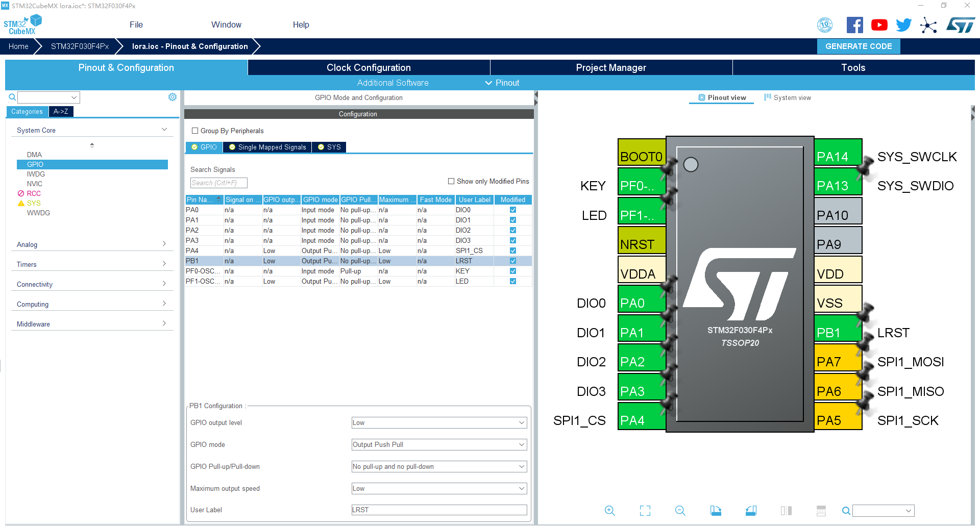This screenshot has height=526, width=980.
Task: Switch to Clock Configuration tab
Action: click(369, 67)
